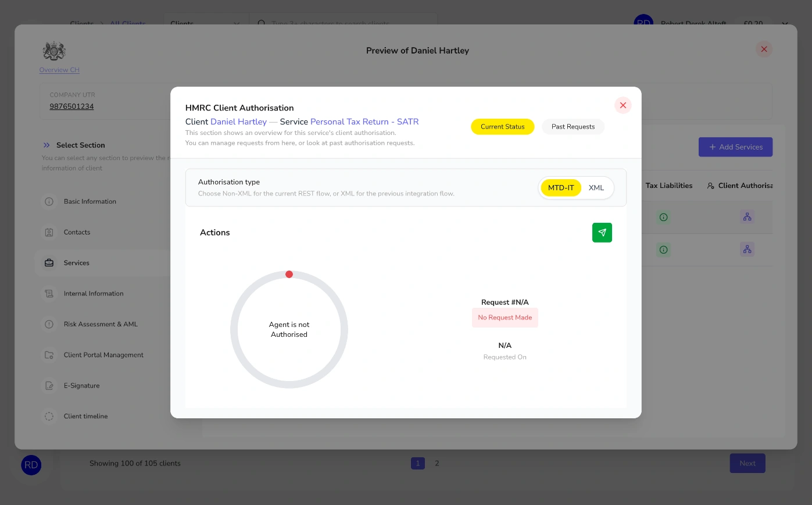This screenshot has width=812, height=505.
Task: Click the Client Portal Management folder icon
Action: coord(49,355)
